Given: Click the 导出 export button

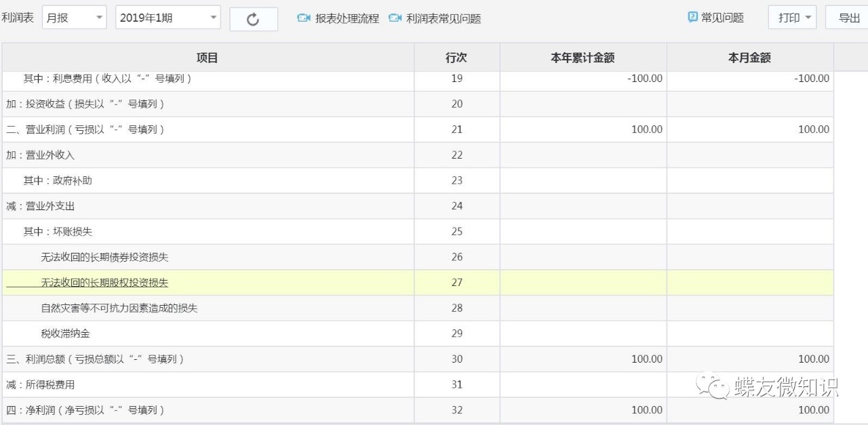Looking at the screenshot, I should 850,18.
